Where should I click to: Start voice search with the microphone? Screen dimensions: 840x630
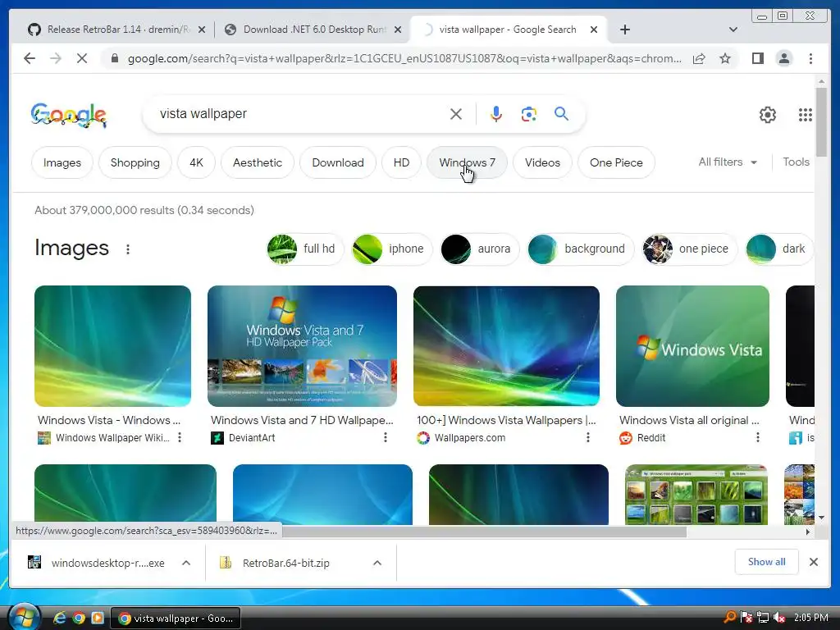click(496, 114)
